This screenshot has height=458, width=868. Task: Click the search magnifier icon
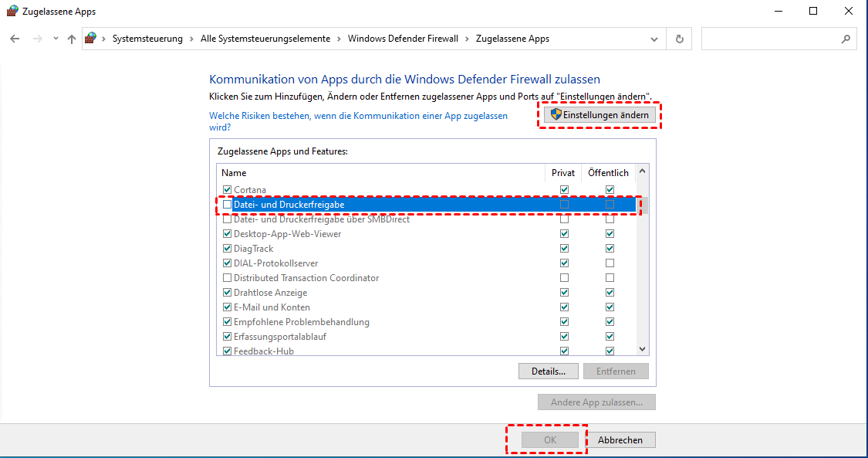[846, 39]
